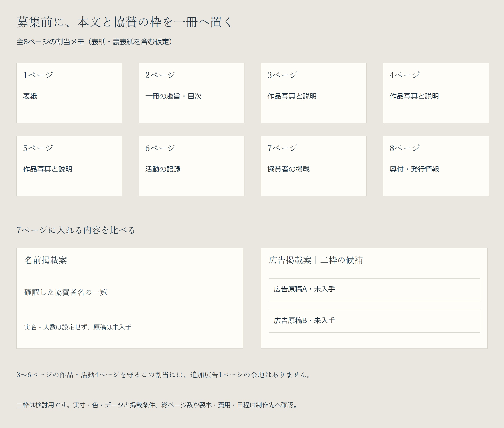This screenshot has width=504, height=428.
Task: Click the text 確認した協賛者名の一覧
Action: pos(66,292)
